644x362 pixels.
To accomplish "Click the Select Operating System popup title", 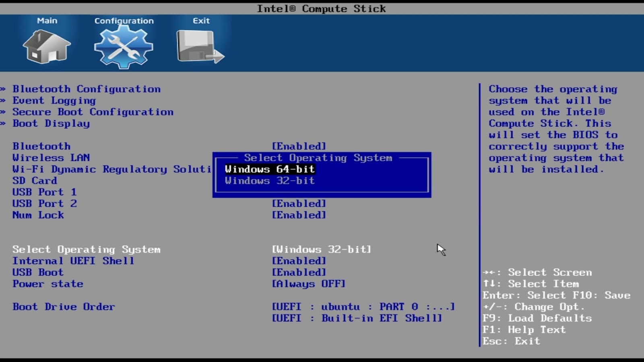I will pyautogui.click(x=318, y=158).
